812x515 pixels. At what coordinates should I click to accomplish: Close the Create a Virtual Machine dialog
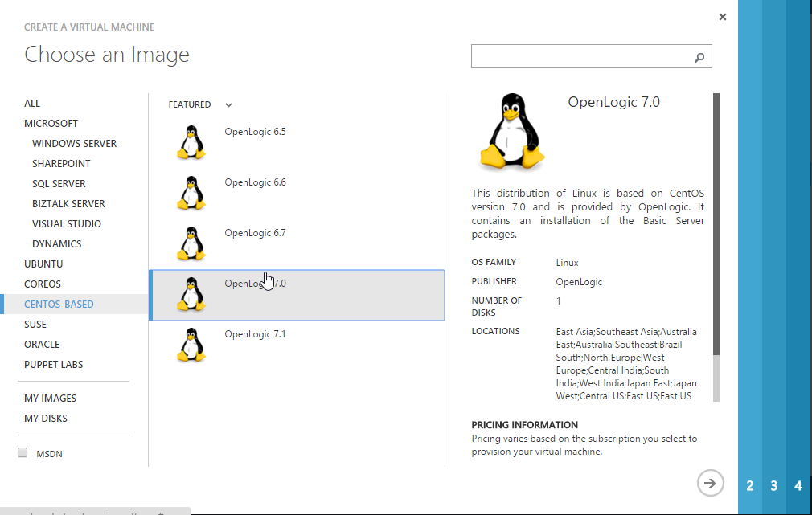click(x=723, y=17)
